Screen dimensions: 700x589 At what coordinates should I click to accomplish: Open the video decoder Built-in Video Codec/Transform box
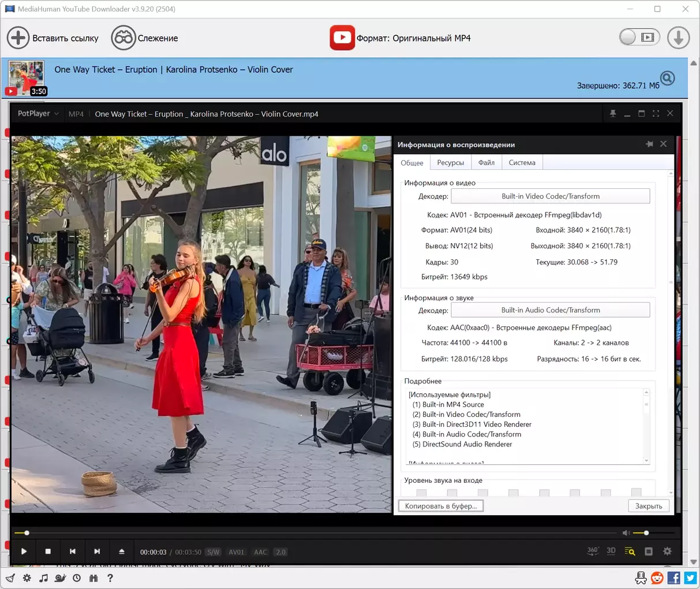550,196
